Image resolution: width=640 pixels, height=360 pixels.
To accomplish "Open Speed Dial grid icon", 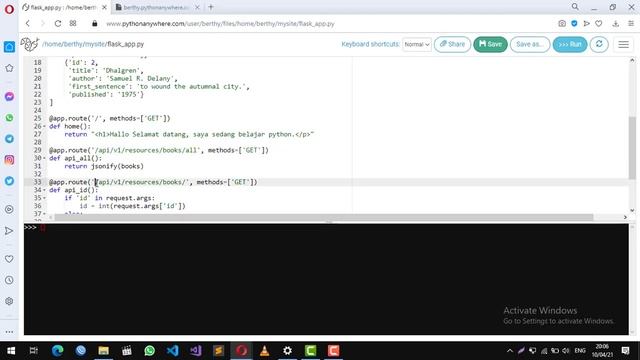I will point(73,24).
